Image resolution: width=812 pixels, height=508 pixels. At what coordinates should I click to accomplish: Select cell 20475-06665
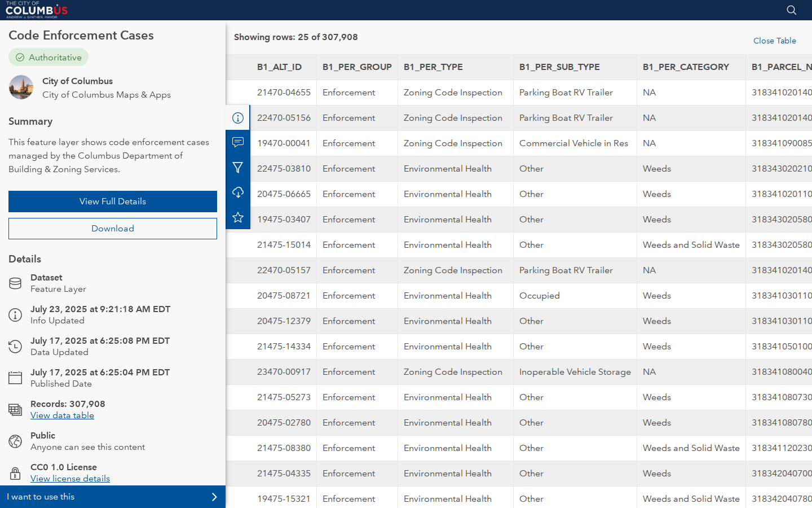coord(284,194)
